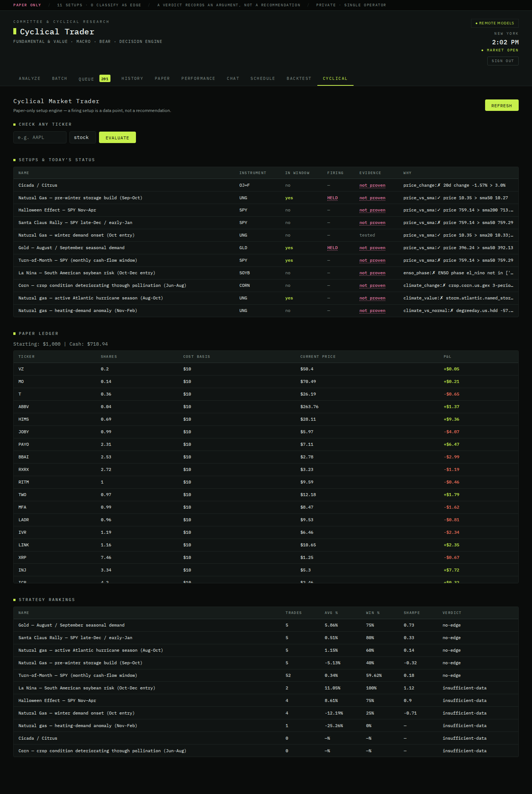Viewport: 532px width, 794px height.
Task: Click 'not proven' in Corn crop condition setups row
Action: coord(372,285)
